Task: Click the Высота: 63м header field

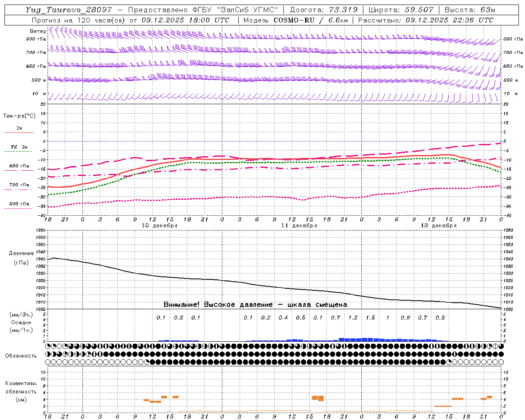Action: [470, 10]
